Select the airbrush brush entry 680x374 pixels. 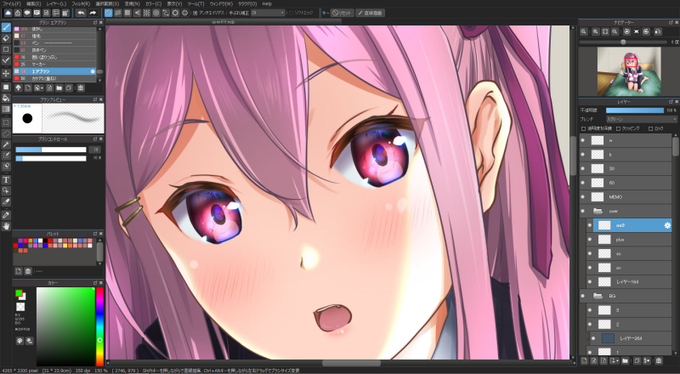coord(55,71)
